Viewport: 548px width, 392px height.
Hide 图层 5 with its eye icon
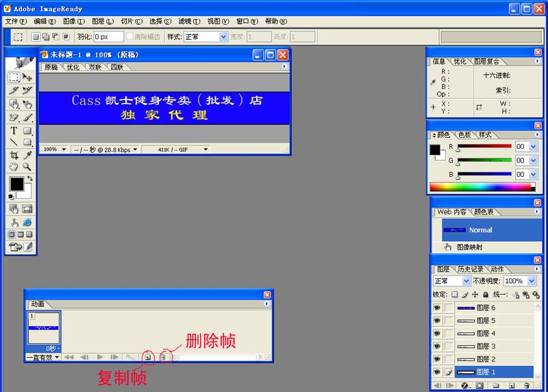pos(437,321)
